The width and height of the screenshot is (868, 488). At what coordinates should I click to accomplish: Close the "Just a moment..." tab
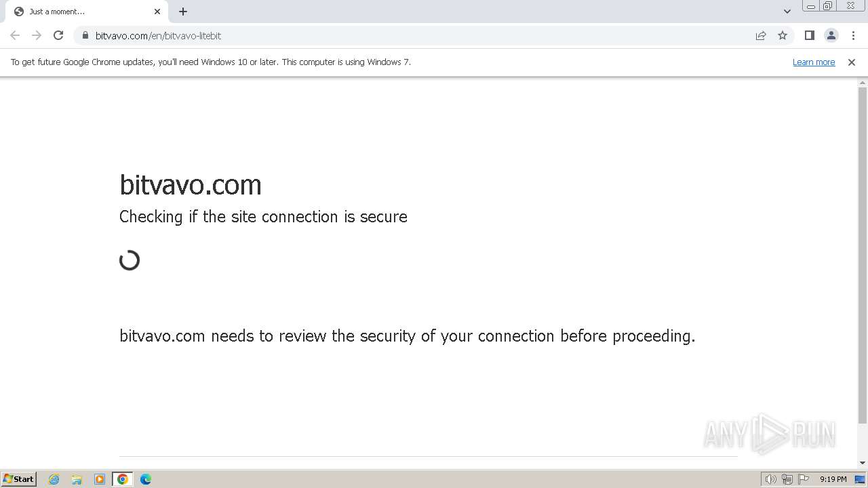click(157, 12)
